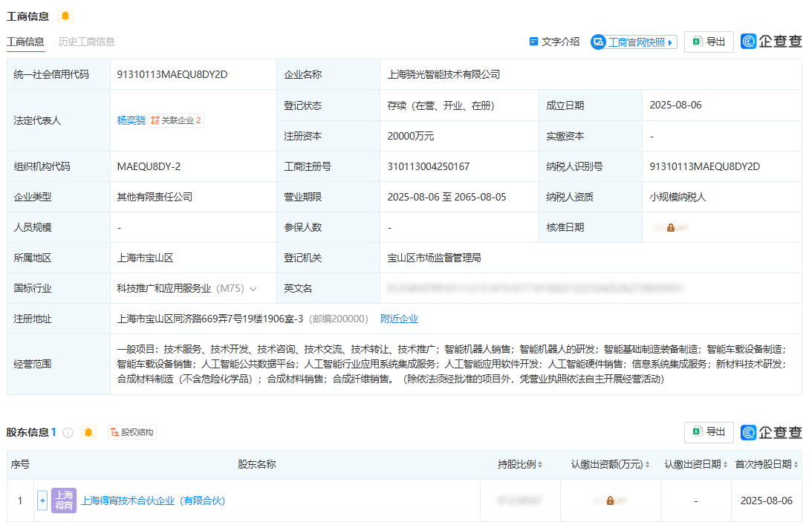Expand shareholder row with the plus button

pos(42,501)
